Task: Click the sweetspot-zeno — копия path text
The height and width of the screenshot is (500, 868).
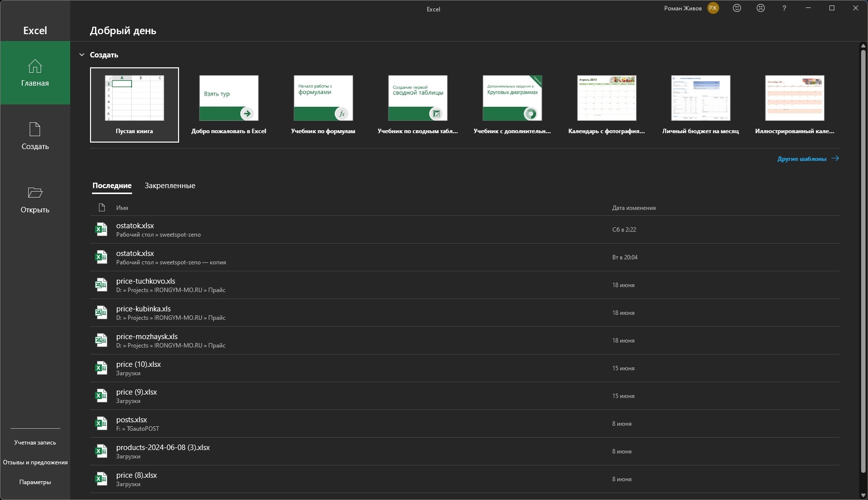Action: (193, 262)
